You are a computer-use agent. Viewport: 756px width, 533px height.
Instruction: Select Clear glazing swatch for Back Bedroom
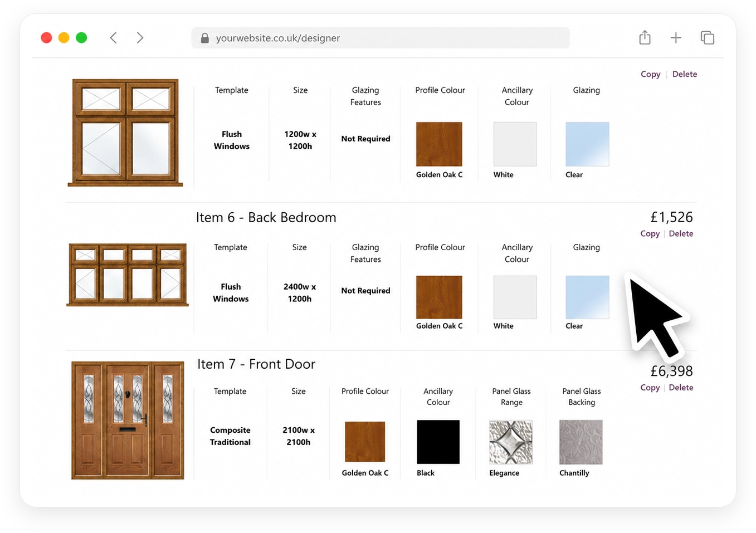click(x=587, y=297)
